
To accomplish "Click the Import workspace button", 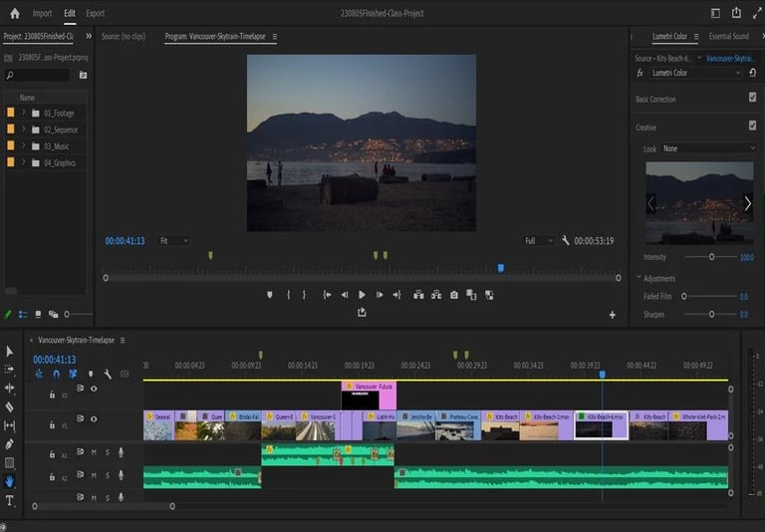I will click(42, 13).
